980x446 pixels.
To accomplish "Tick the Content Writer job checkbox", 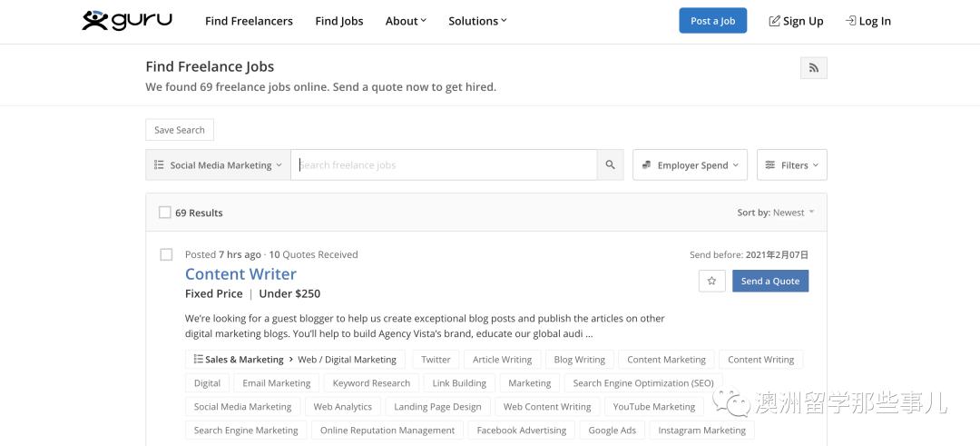I will click(166, 254).
